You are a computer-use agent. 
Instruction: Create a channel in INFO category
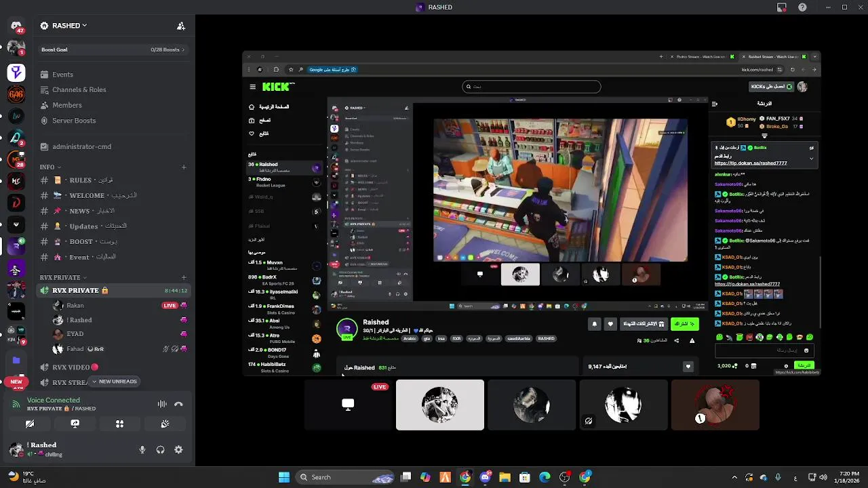tap(184, 167)
